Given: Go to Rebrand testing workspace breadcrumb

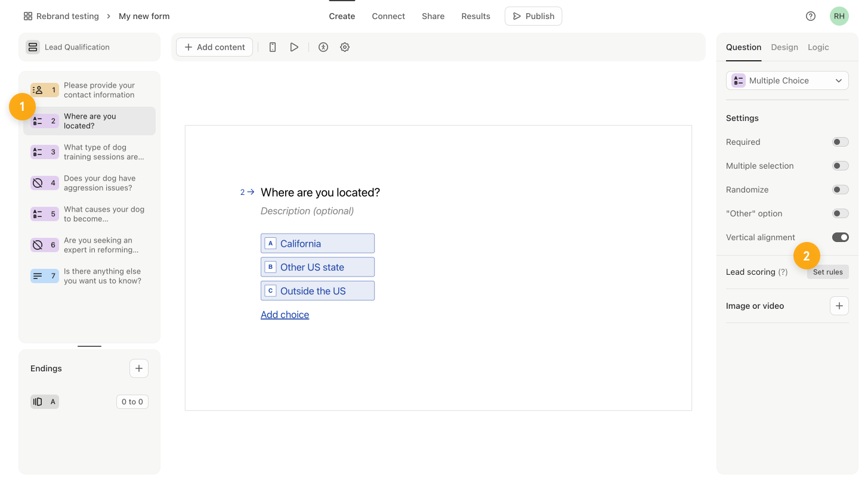Looking at the screenshot, I should coord(67,16).
